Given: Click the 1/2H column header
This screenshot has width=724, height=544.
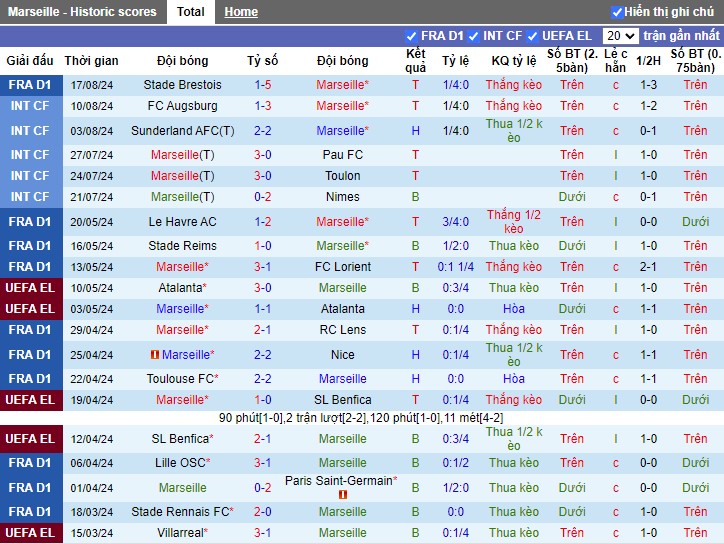Looking at the screenshot, I should pyautogui.click(x=648, y=60).
